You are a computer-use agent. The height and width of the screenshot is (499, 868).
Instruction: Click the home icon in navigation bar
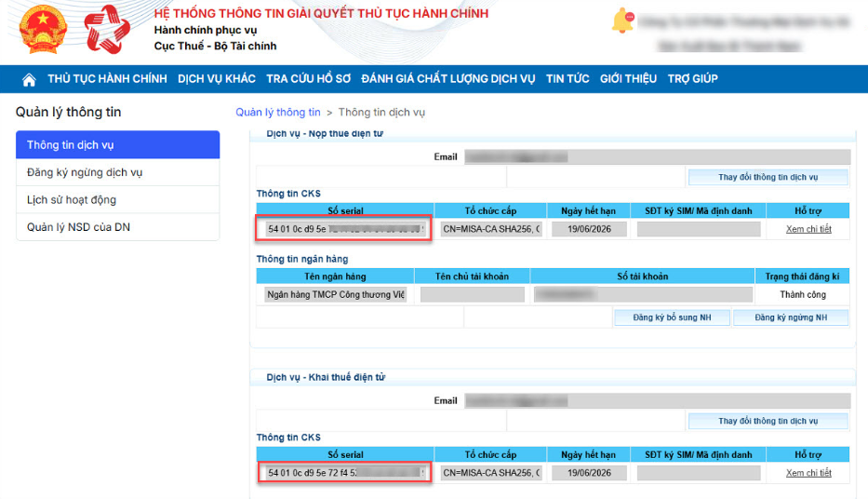(29, 79)
